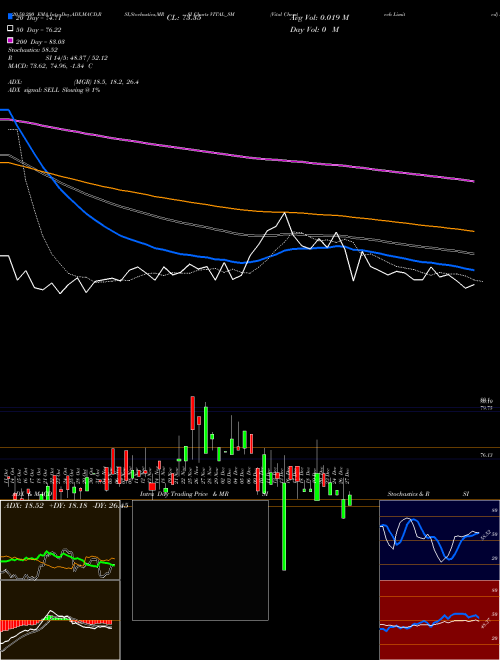Screen dimensions: 500x660
Task: Open the MACD histogram sub-chart panel
Action: (x=60, y=620)
